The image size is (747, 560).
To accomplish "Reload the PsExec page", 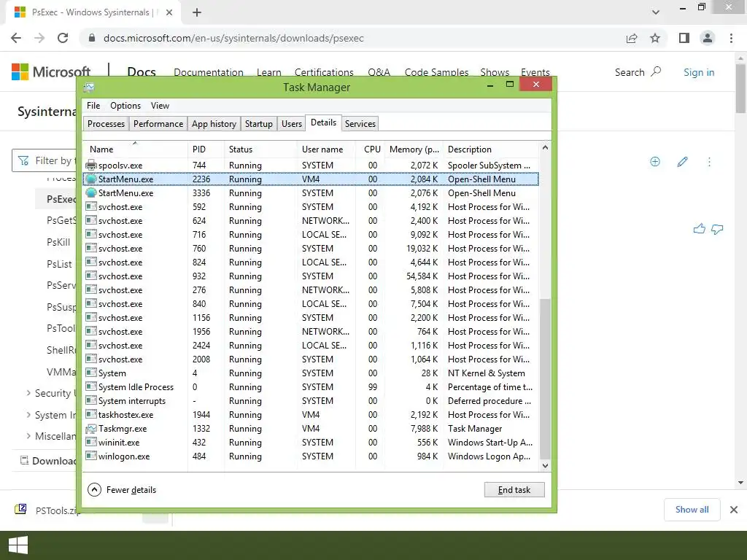I will [x=63, y=38].
